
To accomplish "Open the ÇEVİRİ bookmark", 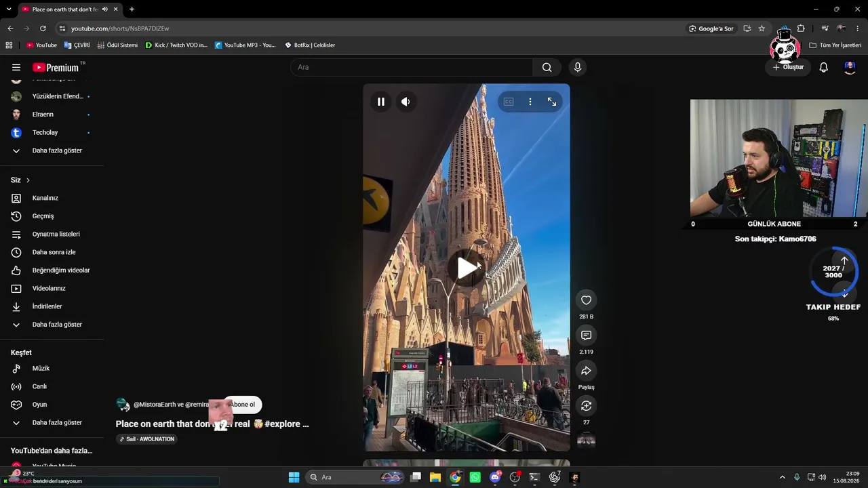I will (x=77, y=45).
